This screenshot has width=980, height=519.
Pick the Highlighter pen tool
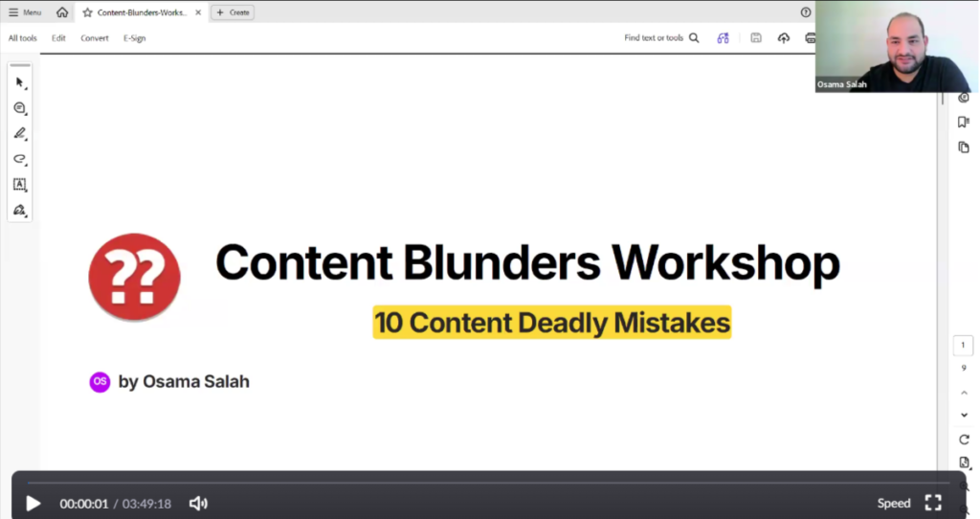(x=19, y=134)
